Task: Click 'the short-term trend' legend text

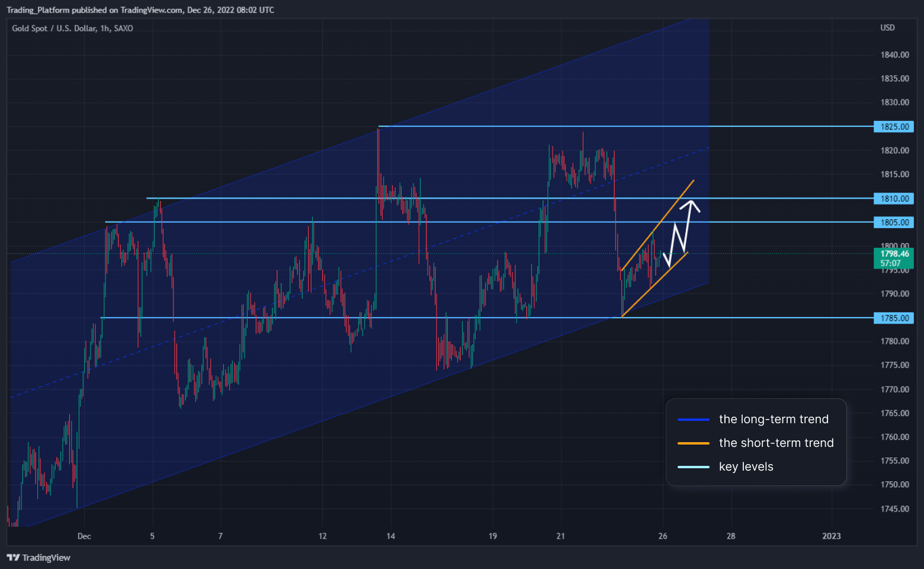Action: [777, 443]
